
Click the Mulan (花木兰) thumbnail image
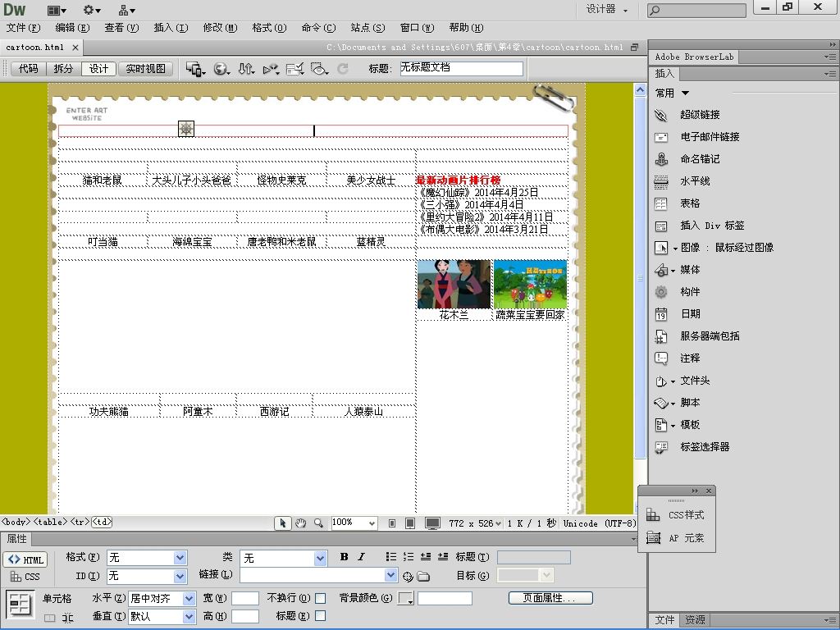click(454, 284)
